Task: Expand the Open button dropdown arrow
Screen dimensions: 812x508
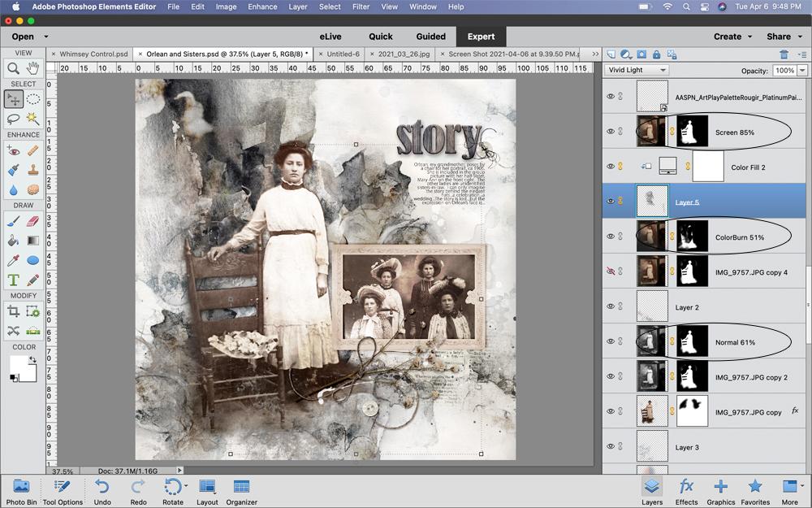Action: point(46,37)
